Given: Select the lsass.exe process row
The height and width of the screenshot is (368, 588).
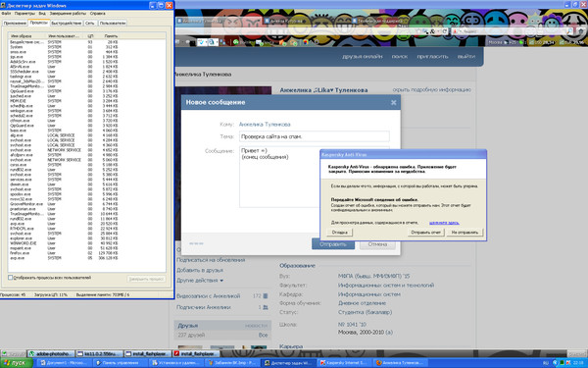Looking at the screenshot, I should coord(64,131).
